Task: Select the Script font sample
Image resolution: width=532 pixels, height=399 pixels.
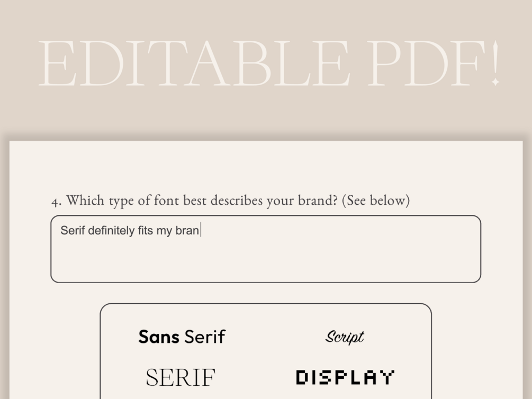Action: click(x=345, y=337)
